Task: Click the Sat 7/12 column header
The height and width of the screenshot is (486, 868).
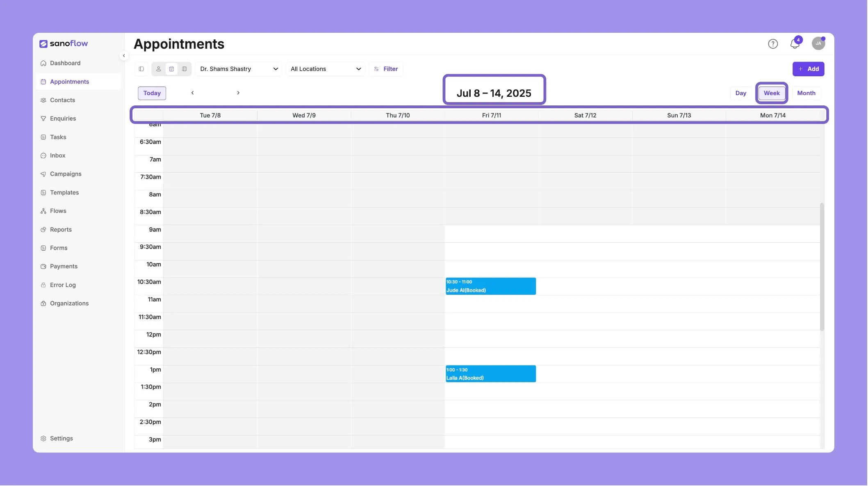Action: (585, 115)
